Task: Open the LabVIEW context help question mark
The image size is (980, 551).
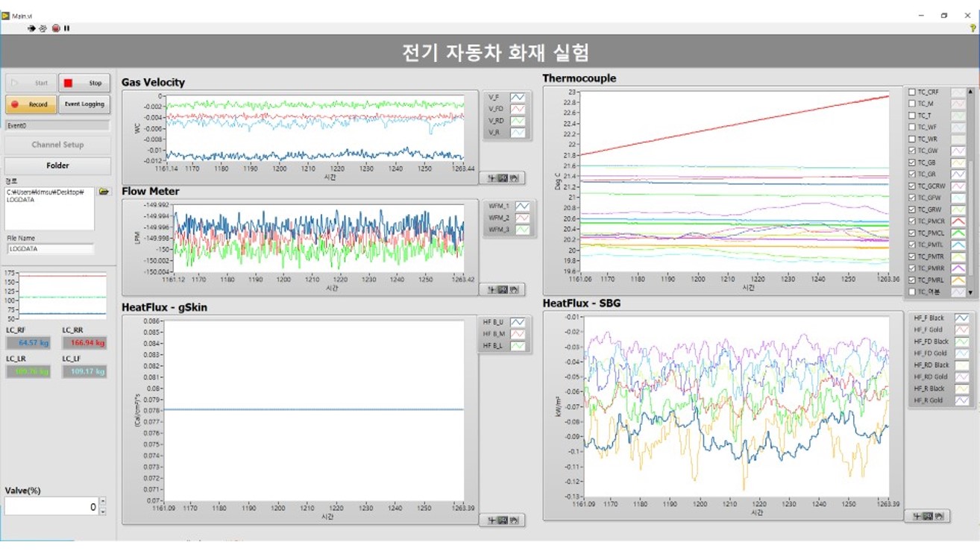Action: (x=973, y=28)
